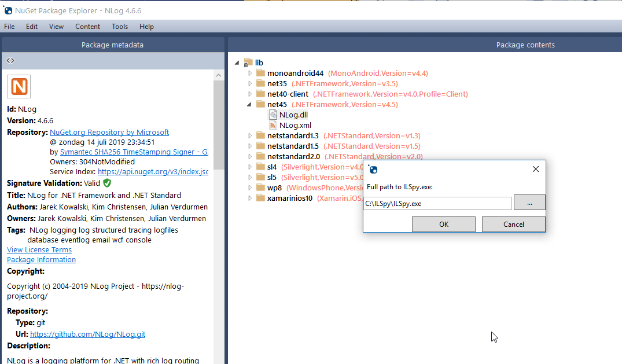
Task: Click the xamarinios10 folder icon
Action: tap(260, 198)
